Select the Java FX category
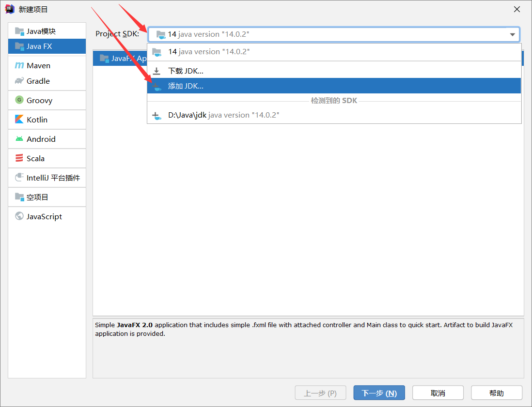The image size is (532, 407). pyautogui.click(x=47, y=46)
